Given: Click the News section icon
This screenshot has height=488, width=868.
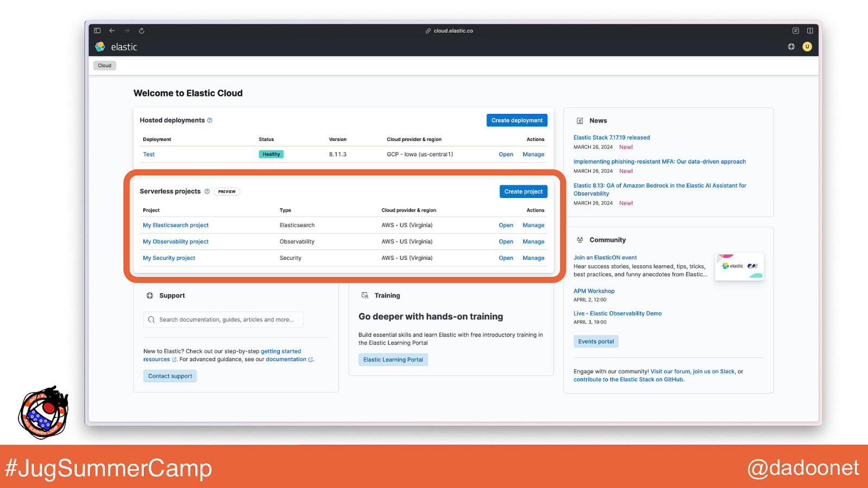Looking at the screenshot, I should tap(580, 121).
